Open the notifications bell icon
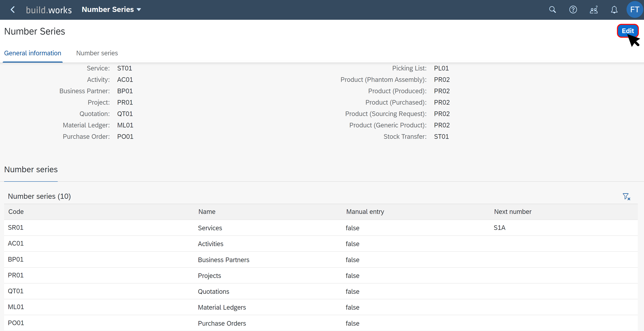 click(614, 10)
